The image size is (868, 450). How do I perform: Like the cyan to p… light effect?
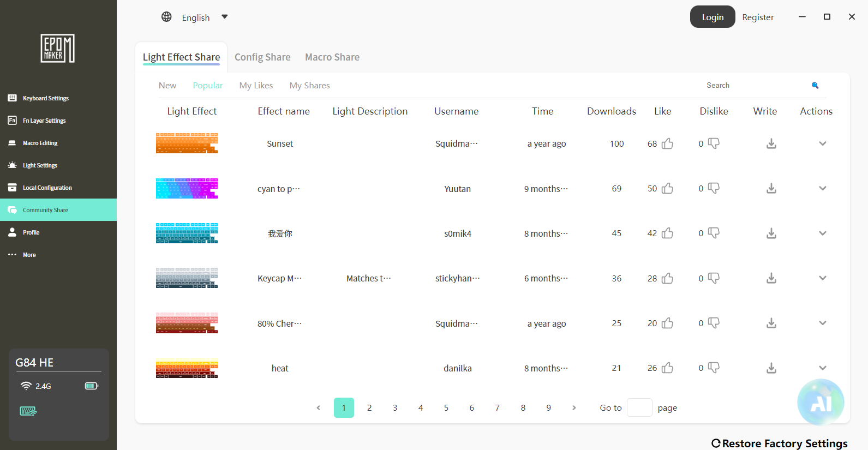(667, 188)
